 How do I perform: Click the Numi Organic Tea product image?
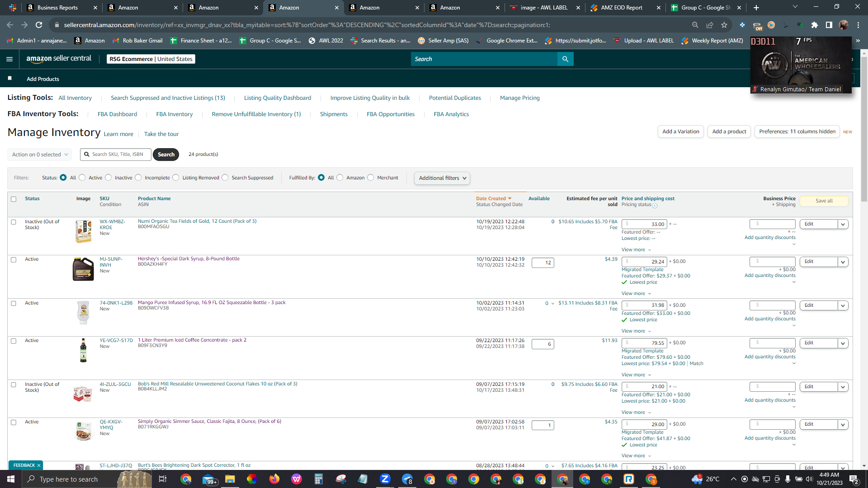83,231
